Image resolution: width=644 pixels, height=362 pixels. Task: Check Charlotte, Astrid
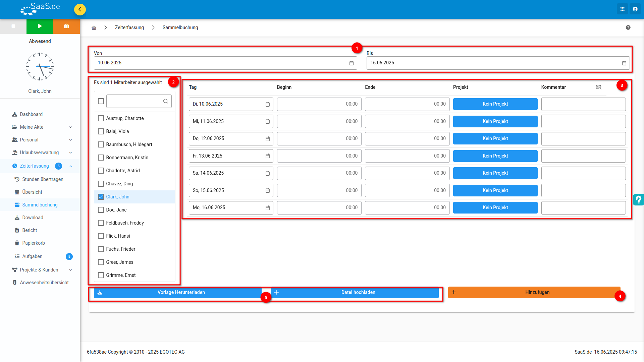click(x=101, y=171)
